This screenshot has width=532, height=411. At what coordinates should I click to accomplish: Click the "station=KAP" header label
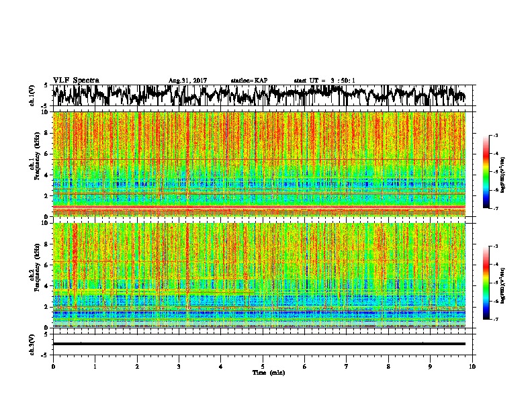pos(249,81)
